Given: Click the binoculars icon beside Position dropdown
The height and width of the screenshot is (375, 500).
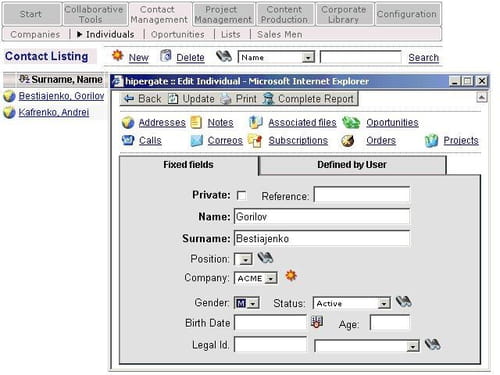Looking at the screenshot, I should 265,258.
